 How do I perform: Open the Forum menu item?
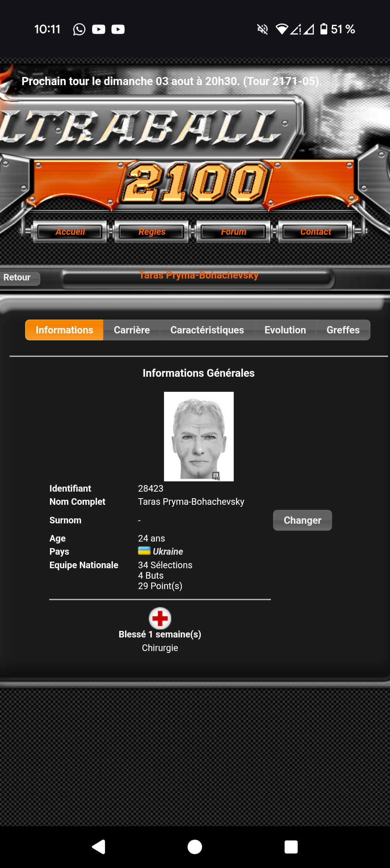(234, 232)
